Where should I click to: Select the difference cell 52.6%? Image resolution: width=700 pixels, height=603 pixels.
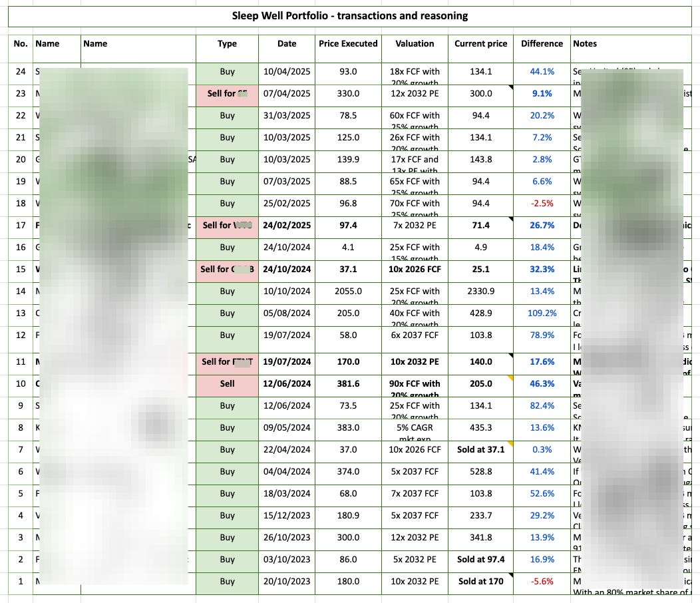click(542, 495)
